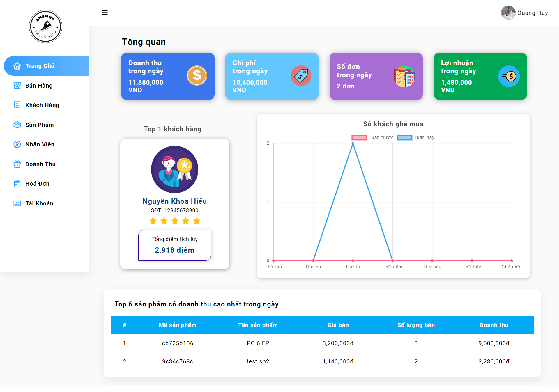Select Bán Hàng from the sidebar menu
Screen dimensions: 559x392
coord(38,85)
